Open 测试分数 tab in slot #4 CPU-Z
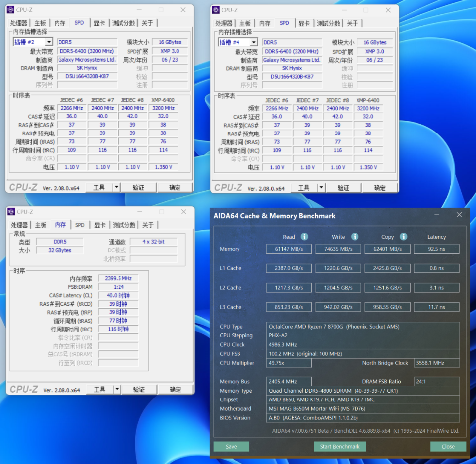476x464 pixels. tap(328, 23)
